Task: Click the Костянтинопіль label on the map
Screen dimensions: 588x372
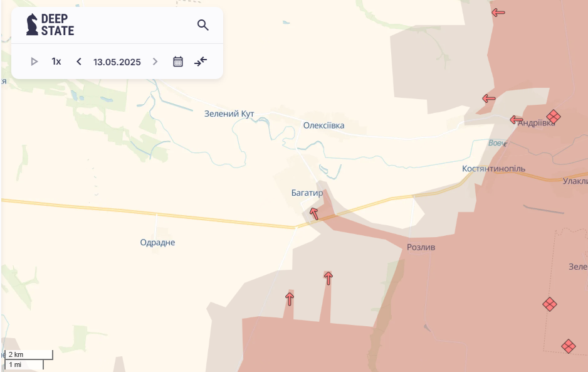Action: coord(493,169)
